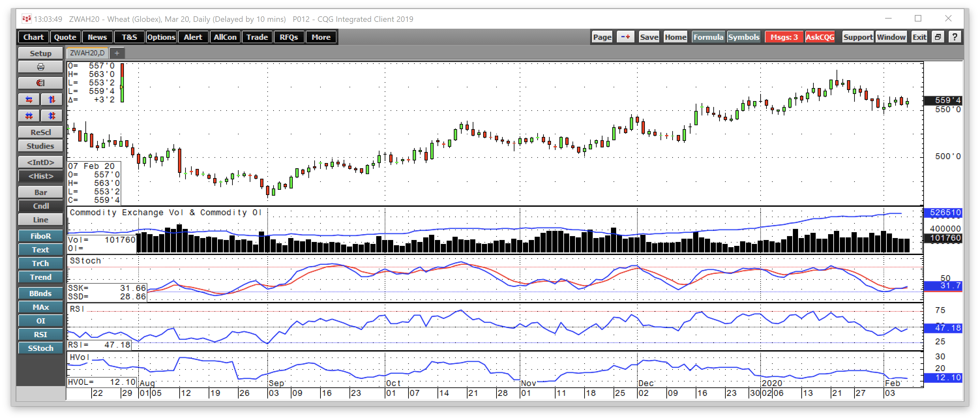Click the 47.18 RSI scale value label
Screen dimensions: 980x420
pos(943,328)
